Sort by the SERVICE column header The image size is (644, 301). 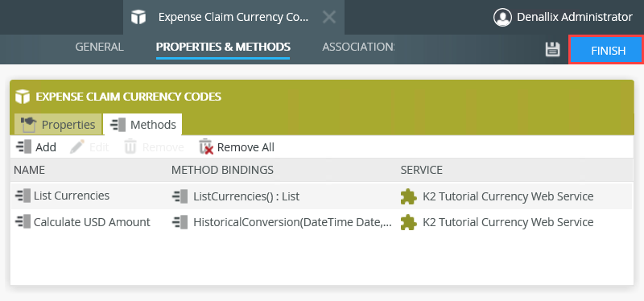pos(421,170)
